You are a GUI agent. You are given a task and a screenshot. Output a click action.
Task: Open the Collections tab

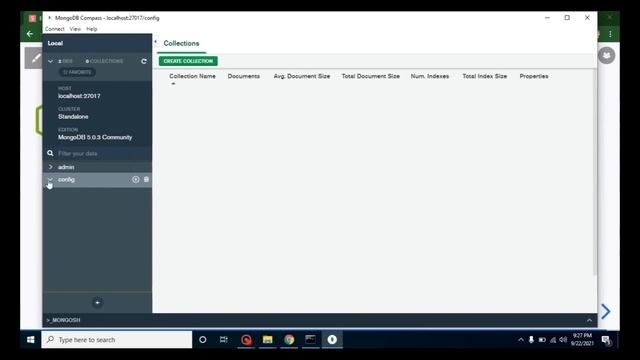pos(181,43)
